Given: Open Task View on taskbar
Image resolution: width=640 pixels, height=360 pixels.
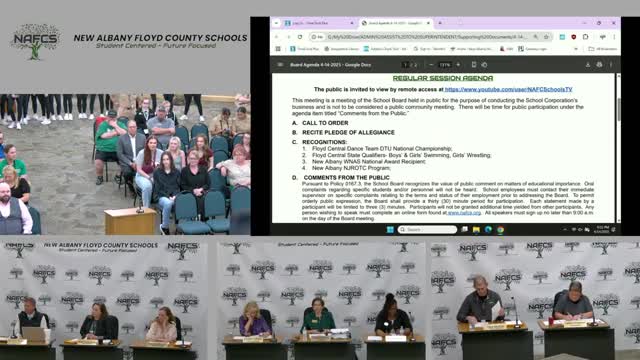Looking at the screenshot, I should (464, 229).
